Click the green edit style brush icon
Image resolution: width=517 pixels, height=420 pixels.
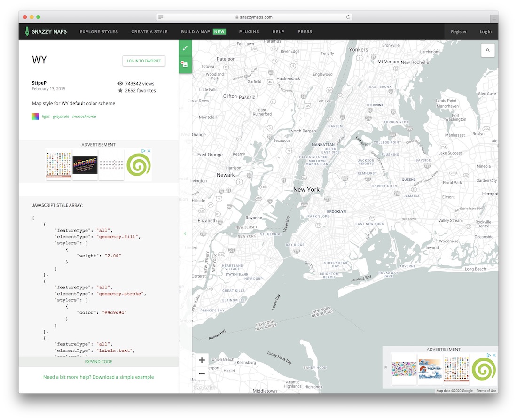(x=185, y=48)
